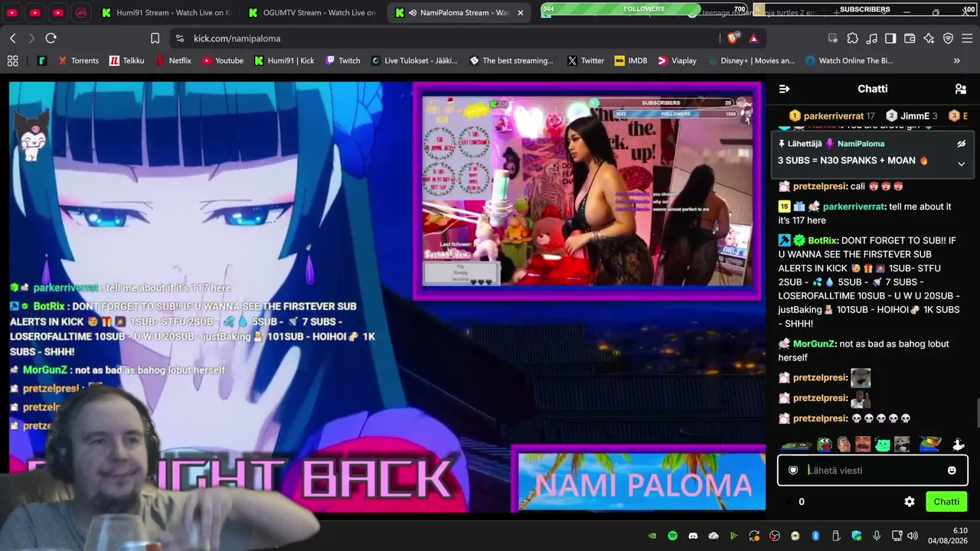Open the Twitch bookmark
Viewport: 980px width, 551px height.
pos(342,60)
